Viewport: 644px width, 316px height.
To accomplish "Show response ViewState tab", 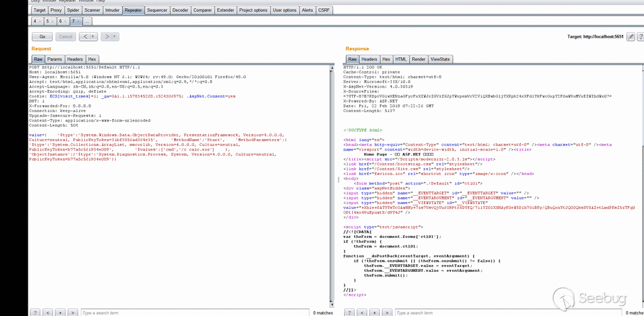I will click(440, 59).
